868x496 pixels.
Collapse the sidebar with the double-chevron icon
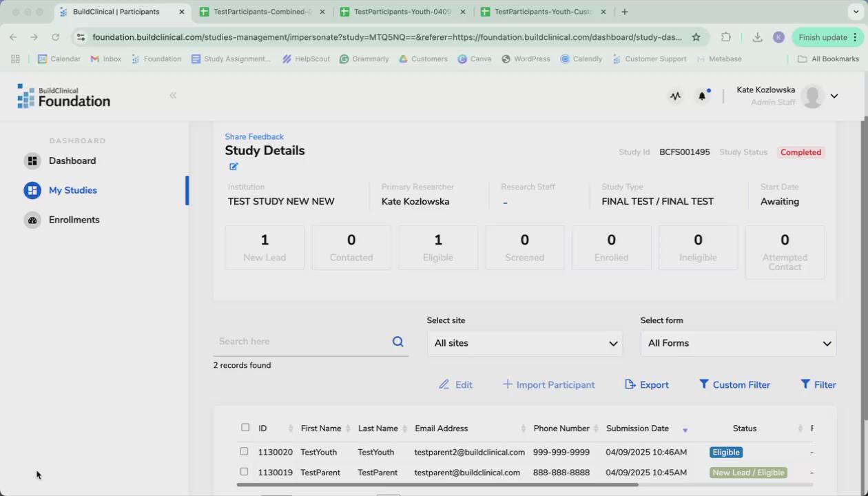pyautogui.click(x=173, y=96)
